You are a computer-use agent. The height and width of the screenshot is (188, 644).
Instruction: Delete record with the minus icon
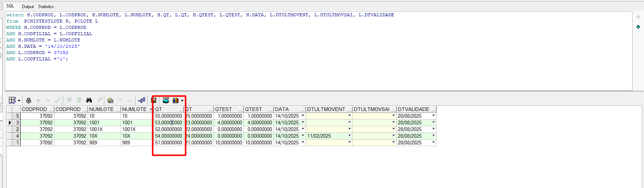(x=48, y=100)
